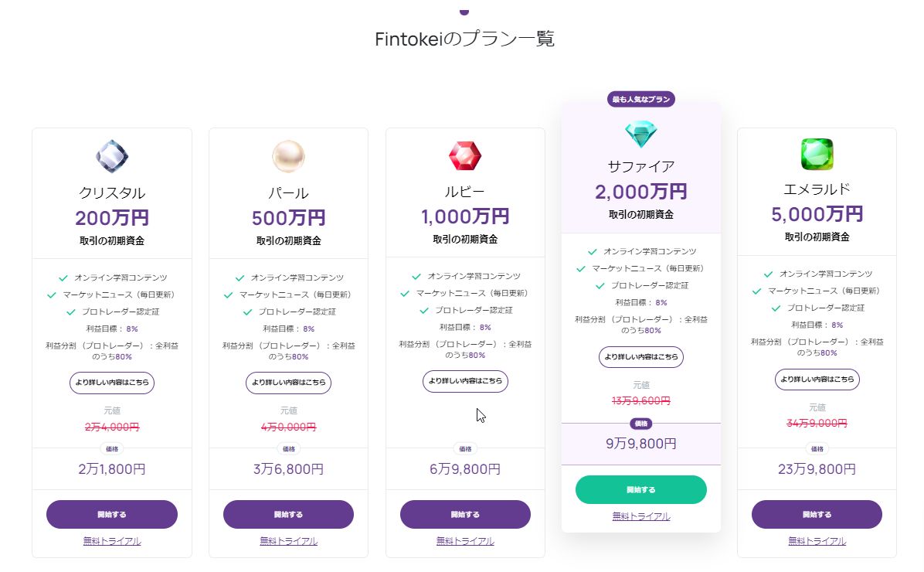Click the green Emerald gem icon

pos(817,154)
